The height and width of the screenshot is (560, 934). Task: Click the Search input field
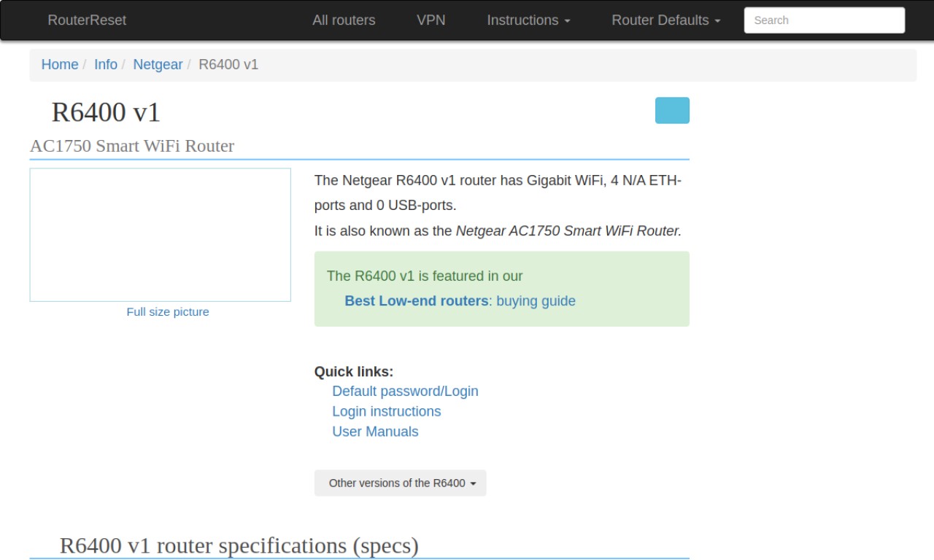pos(825,20)
